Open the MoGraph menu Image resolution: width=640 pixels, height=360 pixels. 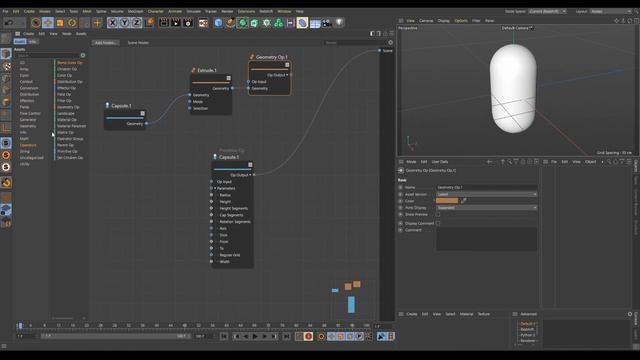pos(136,11)
